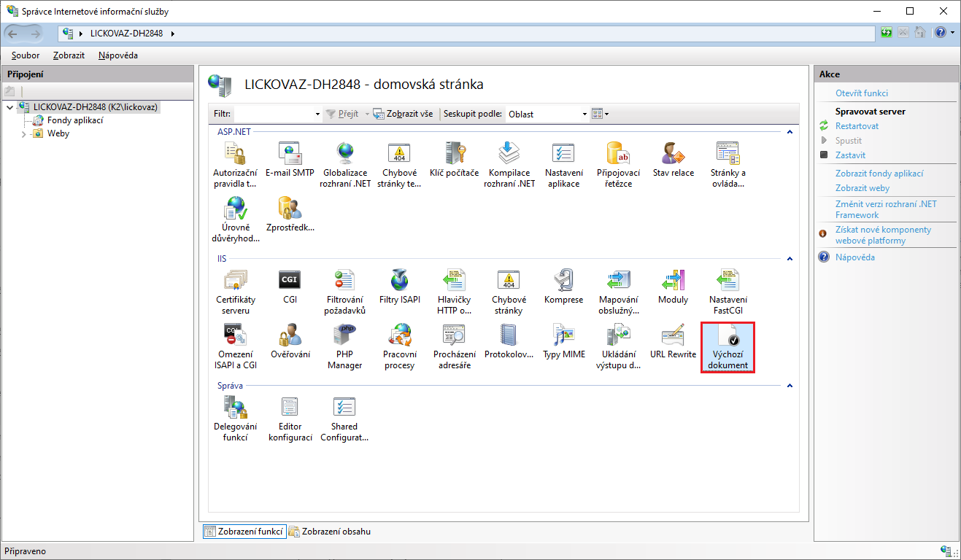The image size is (961, 560).
Task: Open the Zobrazit menu
Action: [69, 55]
